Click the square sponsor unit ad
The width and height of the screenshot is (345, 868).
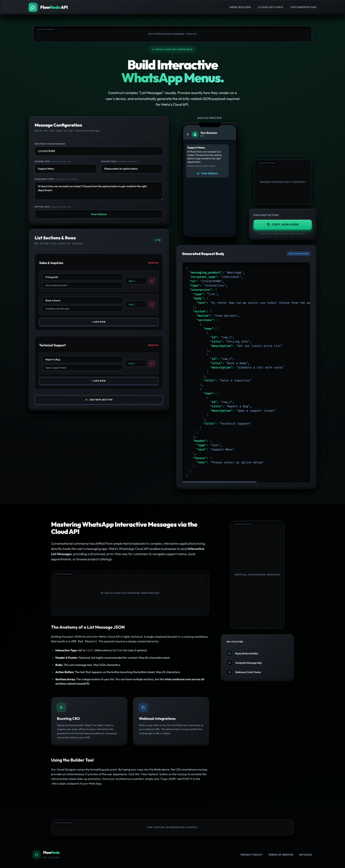pos(283,182)
